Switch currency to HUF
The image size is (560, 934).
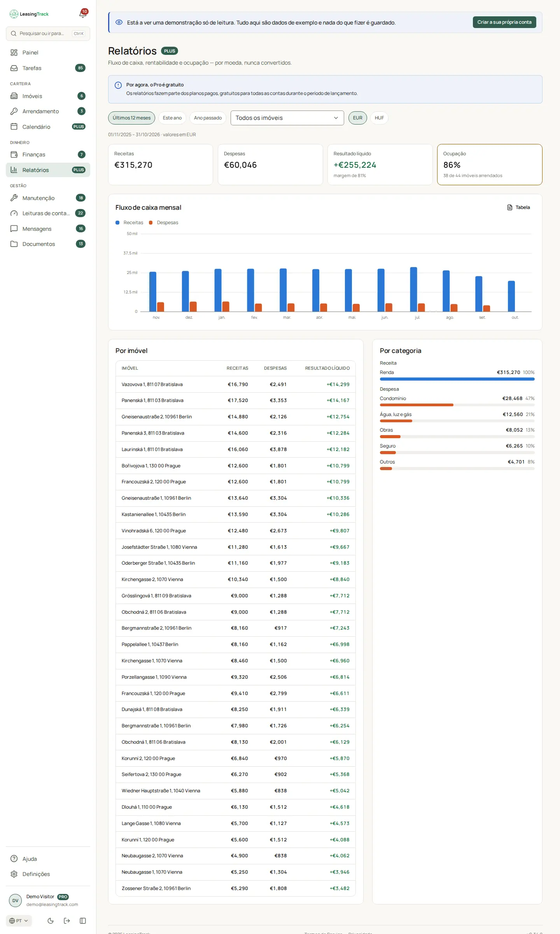point(379,118)
